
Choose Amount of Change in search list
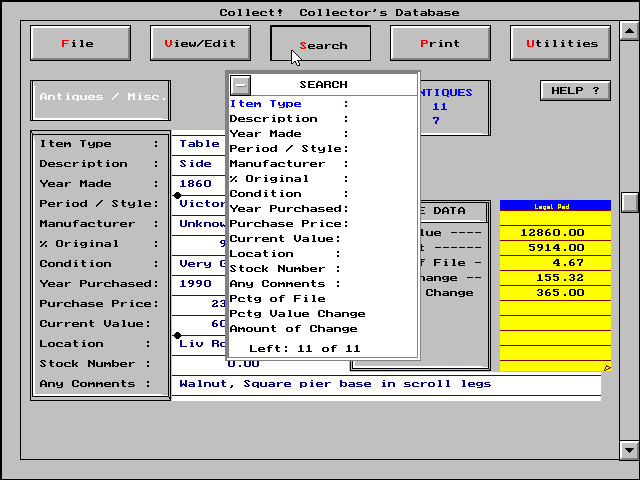[293, 329]
